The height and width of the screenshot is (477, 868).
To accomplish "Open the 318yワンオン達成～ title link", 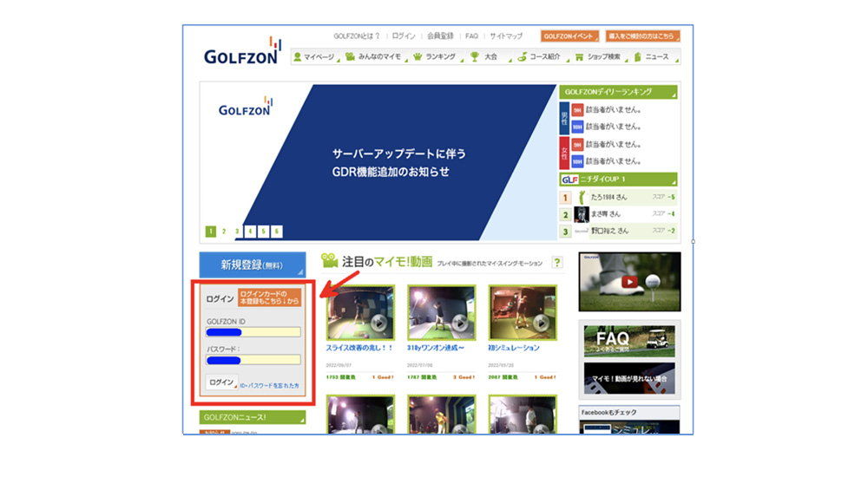I will 435,348.
